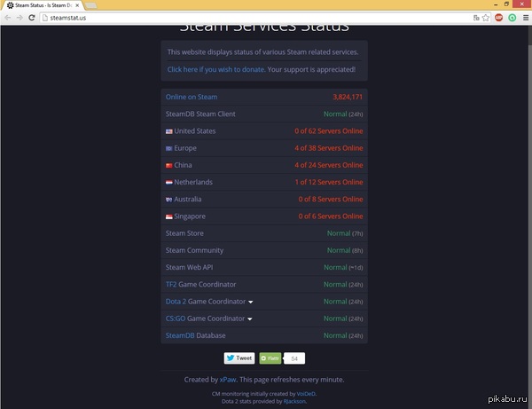Select the Steam Status browser tab
532x409 pixels.
tap(43, 5)
